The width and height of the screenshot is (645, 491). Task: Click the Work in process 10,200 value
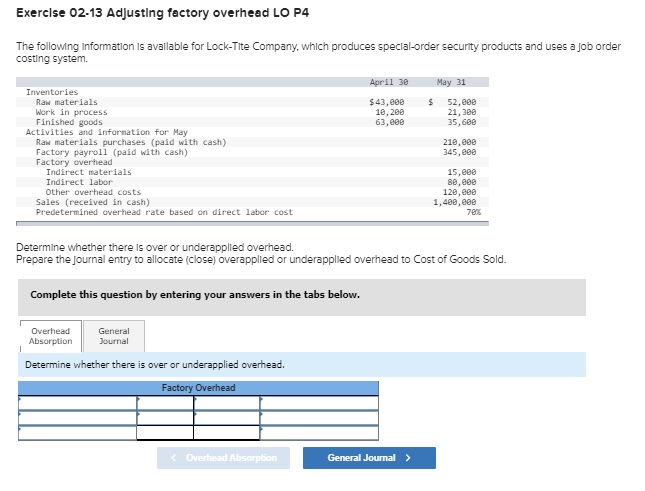(x=390, y=112)
